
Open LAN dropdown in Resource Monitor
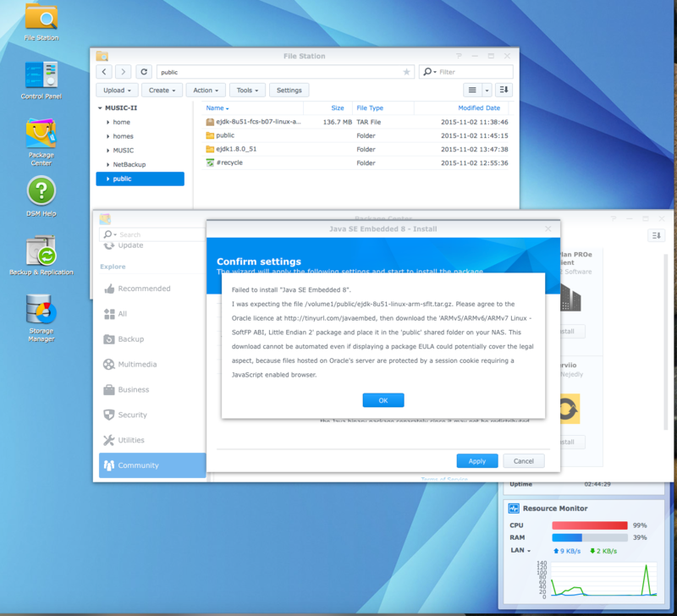click(x=520, y=550)
